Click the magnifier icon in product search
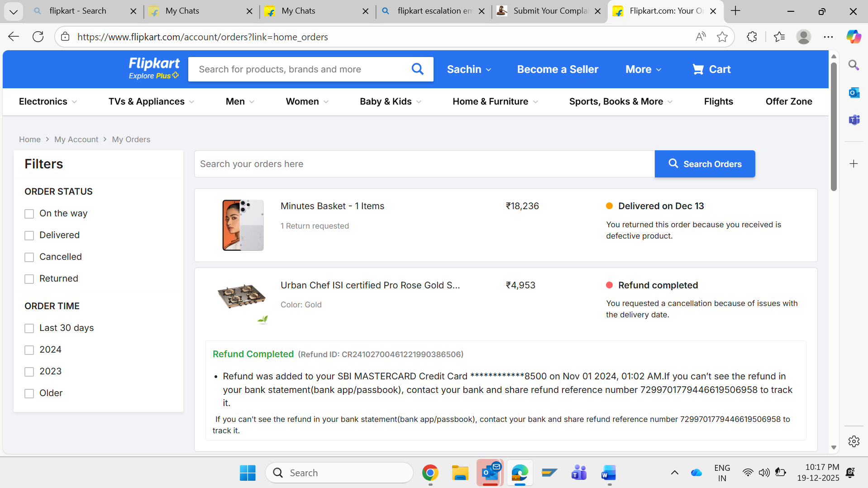 coord(417,69)
